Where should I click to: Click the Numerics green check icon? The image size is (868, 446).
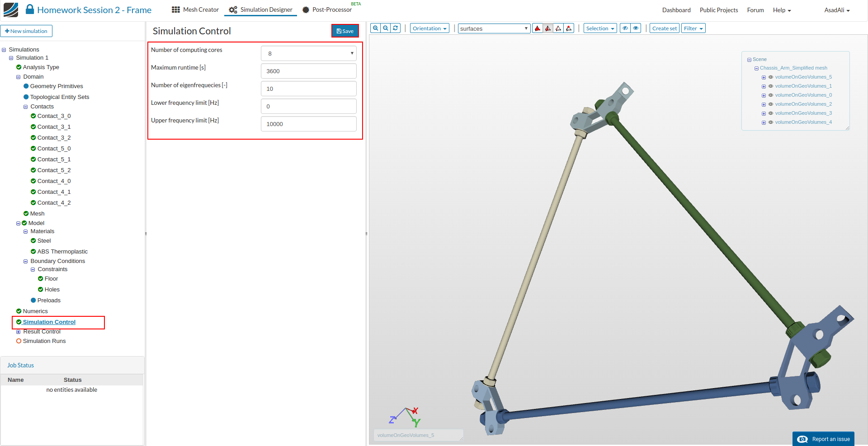click(x=19, y=311)
